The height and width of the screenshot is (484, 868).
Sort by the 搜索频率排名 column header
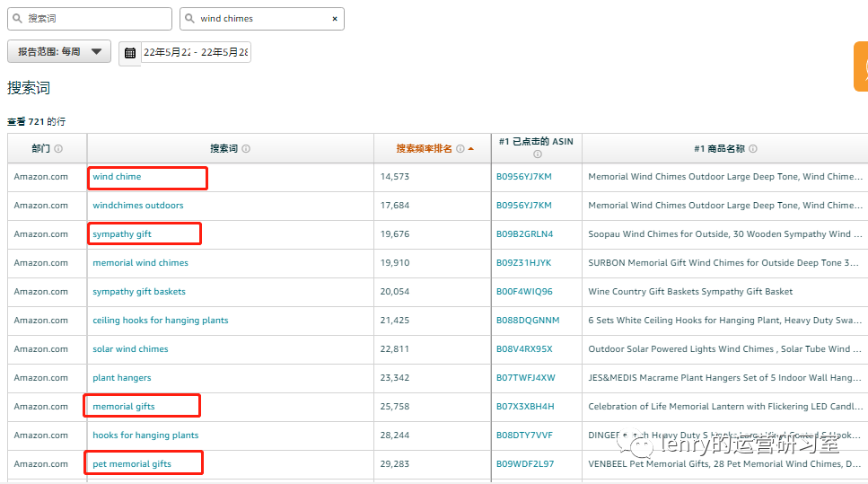424,148
